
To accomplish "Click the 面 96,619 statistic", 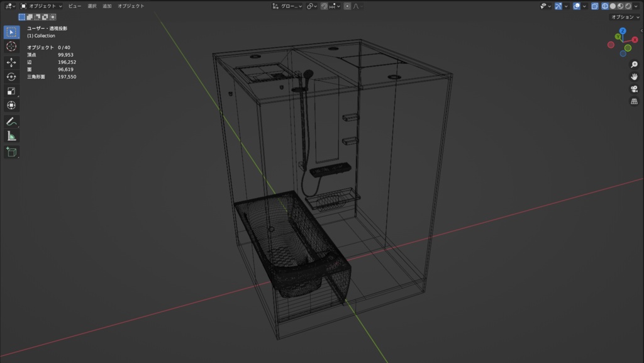I will (50, 70).
